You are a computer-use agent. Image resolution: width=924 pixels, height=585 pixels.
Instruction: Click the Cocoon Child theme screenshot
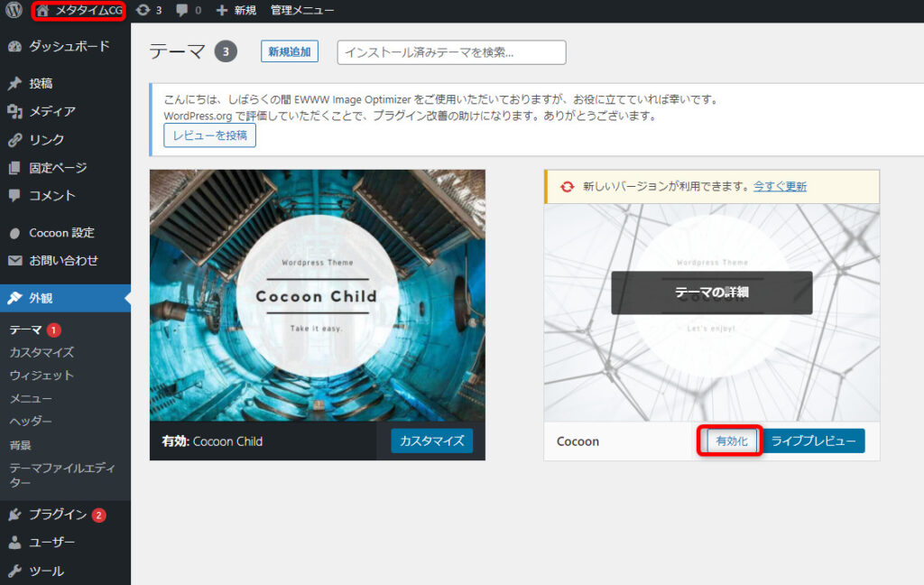pyautogui.click(x=318, y=295)
